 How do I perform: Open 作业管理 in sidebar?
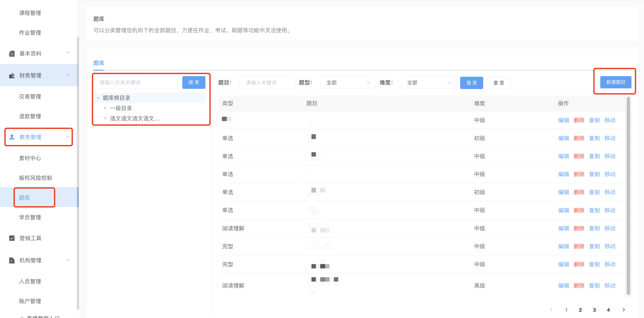click(30, 33)
